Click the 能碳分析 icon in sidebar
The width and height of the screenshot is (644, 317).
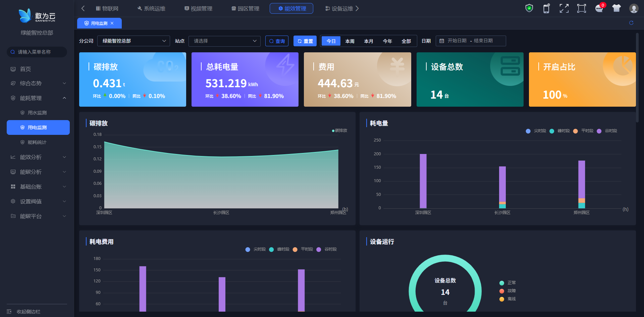click(13, 172)
